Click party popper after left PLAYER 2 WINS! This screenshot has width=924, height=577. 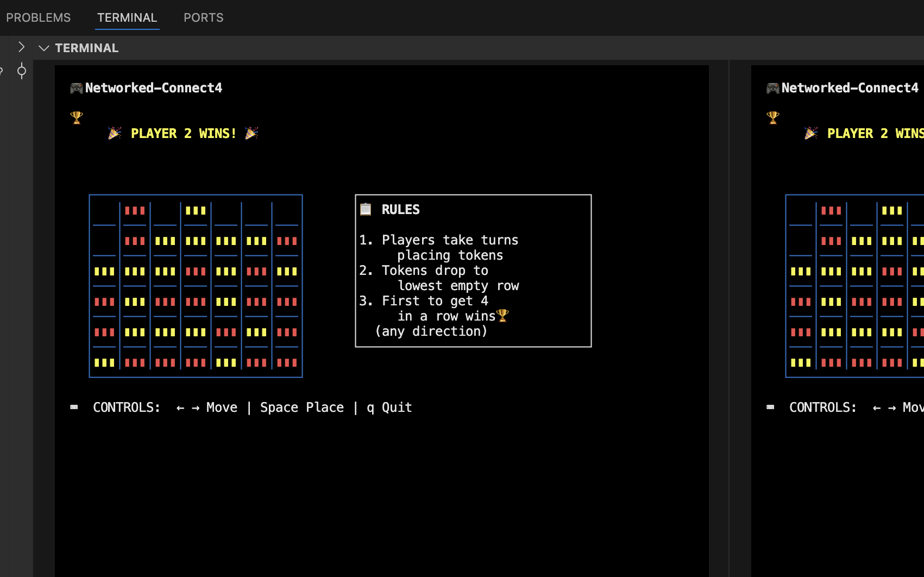pos(252,133)
